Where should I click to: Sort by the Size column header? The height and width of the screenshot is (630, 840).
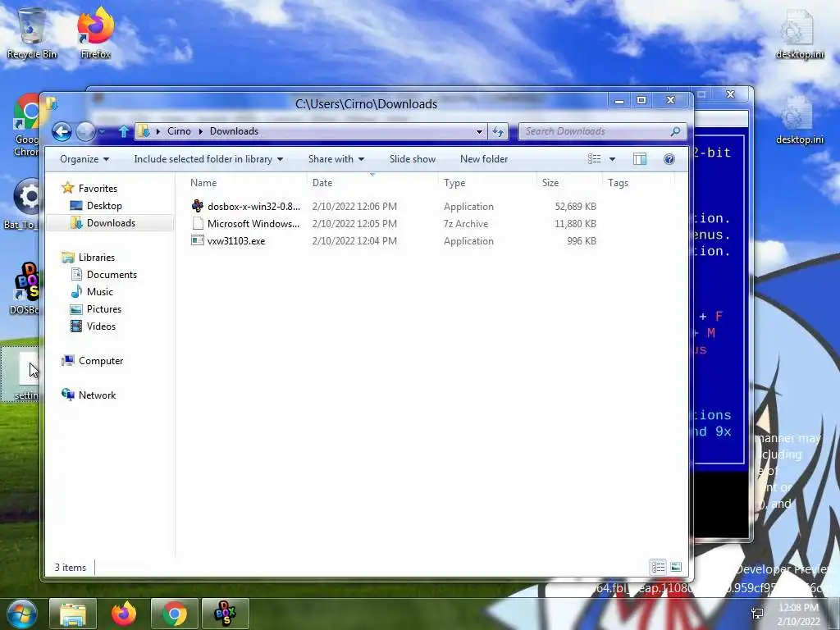pos(550,183)
